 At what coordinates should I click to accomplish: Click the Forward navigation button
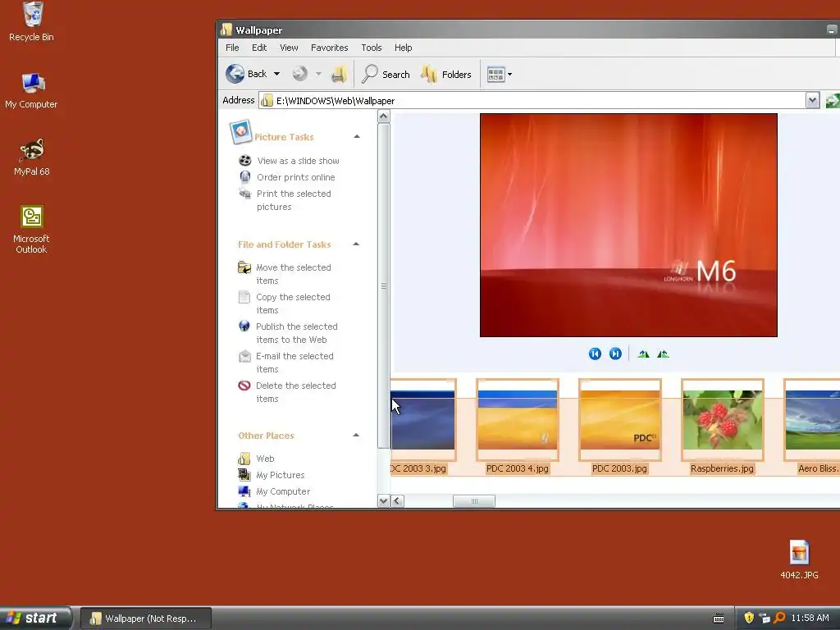pyautogui.click(x=300, y=74)
